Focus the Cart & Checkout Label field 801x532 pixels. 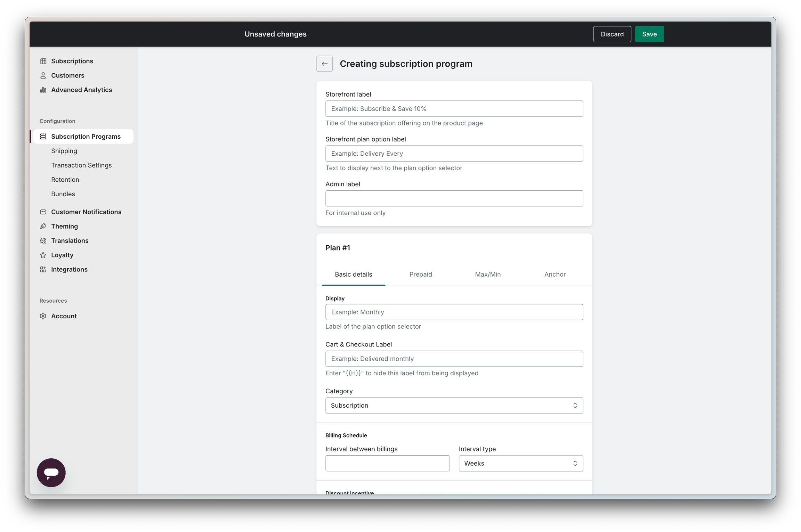pyautogui.click(x=454, y=359)
